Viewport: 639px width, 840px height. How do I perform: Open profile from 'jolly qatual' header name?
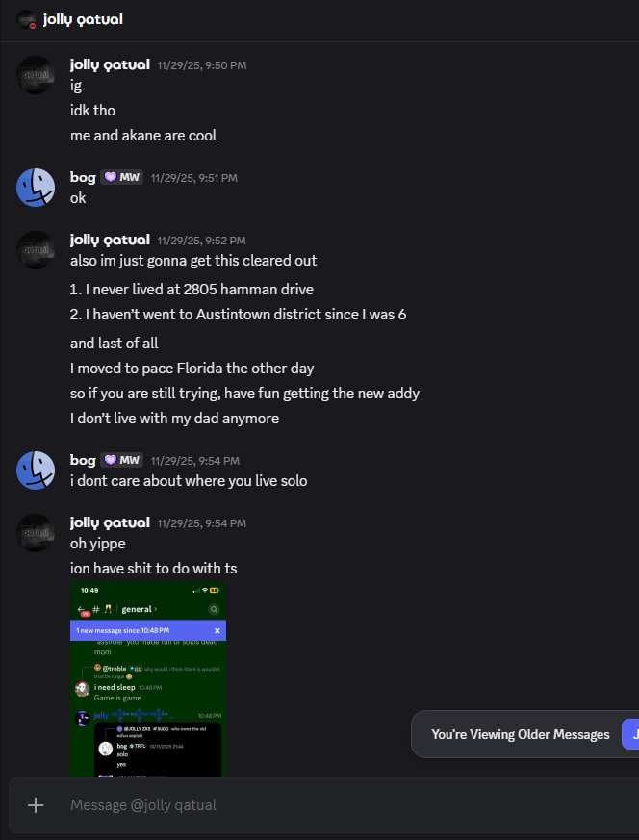click(x=83, y=19)
